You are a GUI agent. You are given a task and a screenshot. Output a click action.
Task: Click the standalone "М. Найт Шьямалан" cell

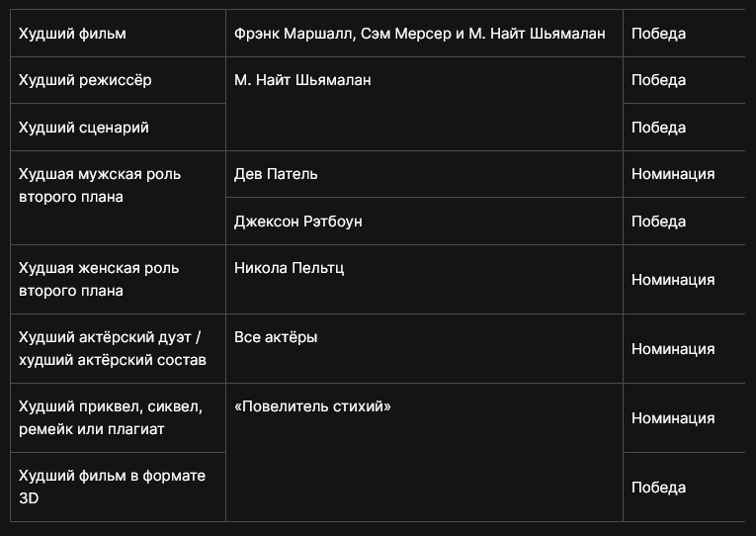302,80
